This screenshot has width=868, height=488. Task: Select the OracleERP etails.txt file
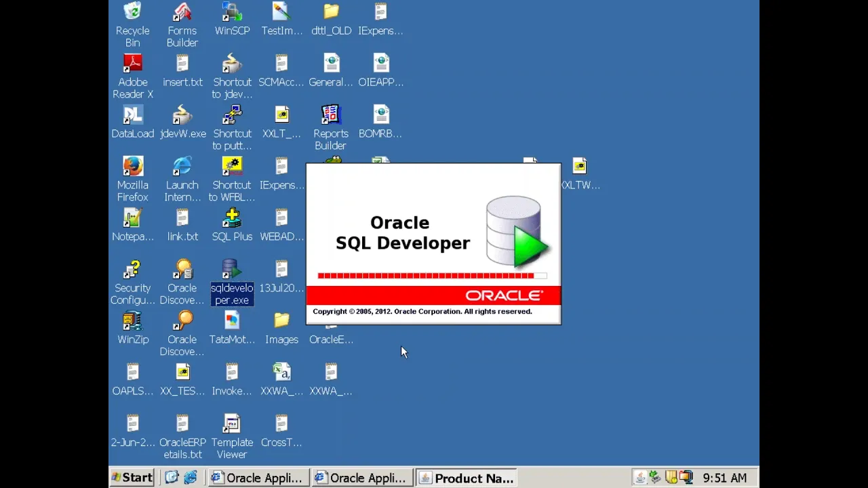coord(182,437)
